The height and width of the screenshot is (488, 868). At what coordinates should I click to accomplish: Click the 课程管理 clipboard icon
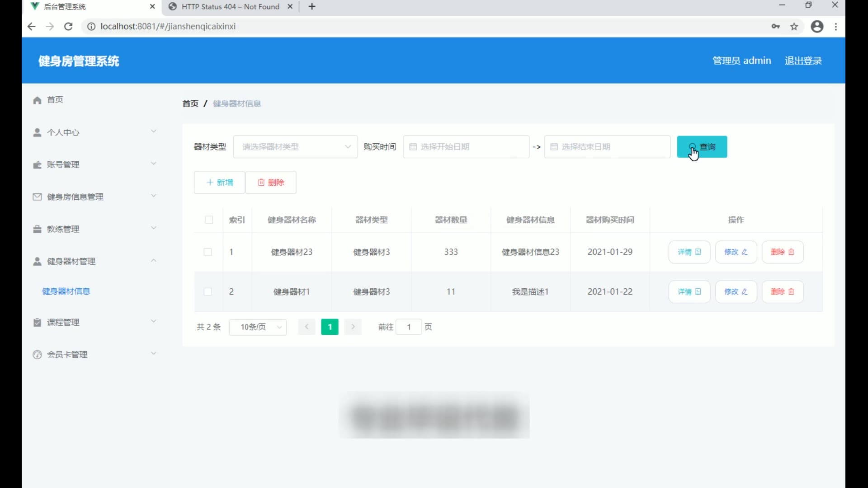37,323
